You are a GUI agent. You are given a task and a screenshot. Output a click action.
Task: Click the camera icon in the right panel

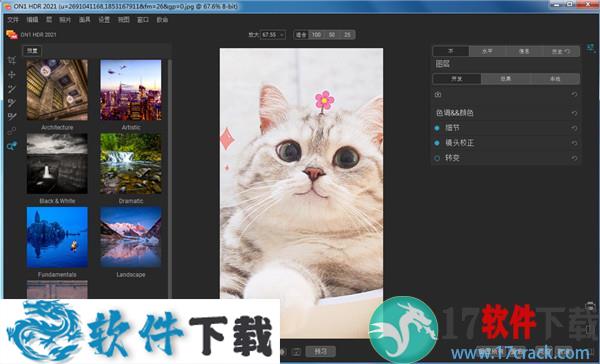438,94
